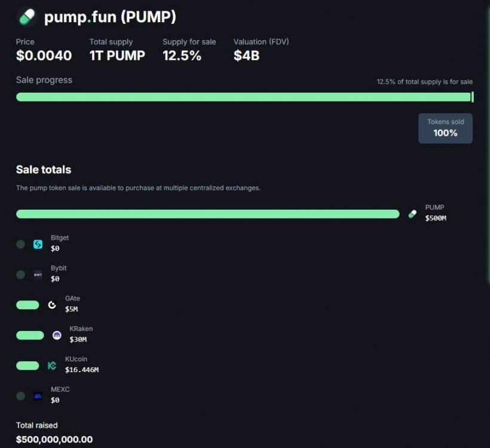Screen dimensions: 490x448
Task: Click the $4B Valuation (FDV) figure
Action: coord(246,56)
